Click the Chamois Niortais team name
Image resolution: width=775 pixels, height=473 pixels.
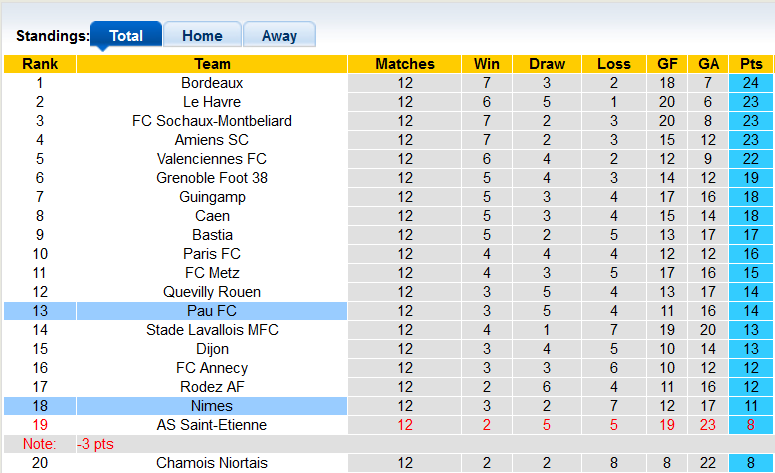click(x=212, y=463)
